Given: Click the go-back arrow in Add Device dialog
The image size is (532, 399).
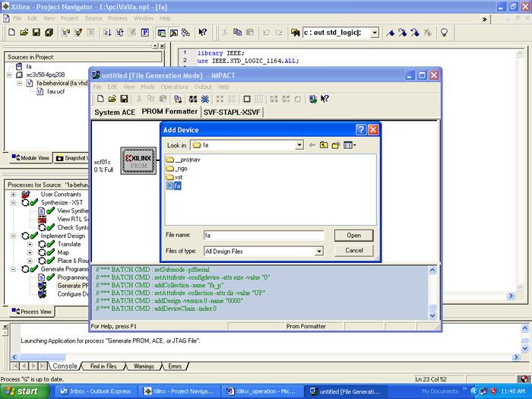Looking at the screenshot, I should (x=312, y=145).
